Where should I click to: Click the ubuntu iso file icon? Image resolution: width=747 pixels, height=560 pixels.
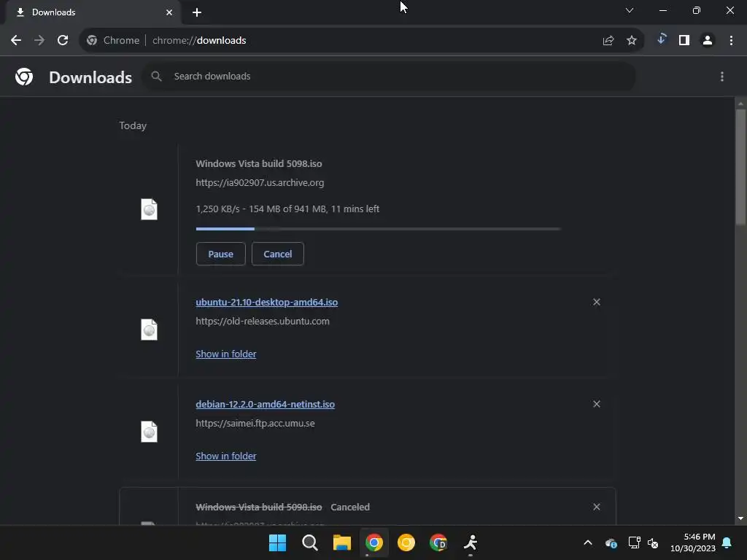(149, 330)
